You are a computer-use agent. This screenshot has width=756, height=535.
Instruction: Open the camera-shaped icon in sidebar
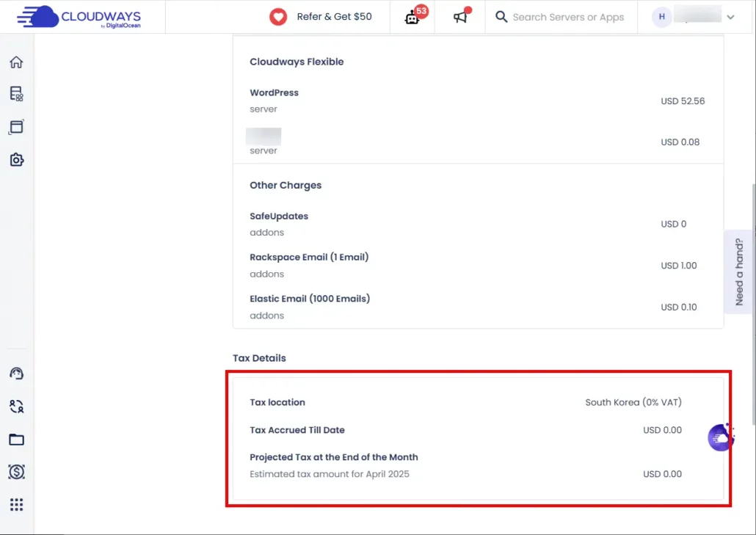(16, 159)
